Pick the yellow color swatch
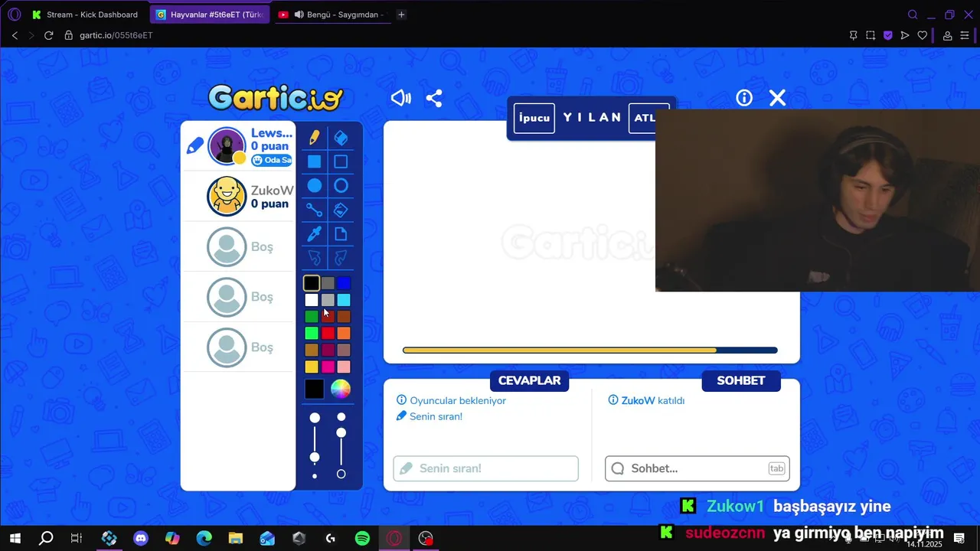Image resolution: width=980 pixels, height=551 pixels. click(311, 367)
